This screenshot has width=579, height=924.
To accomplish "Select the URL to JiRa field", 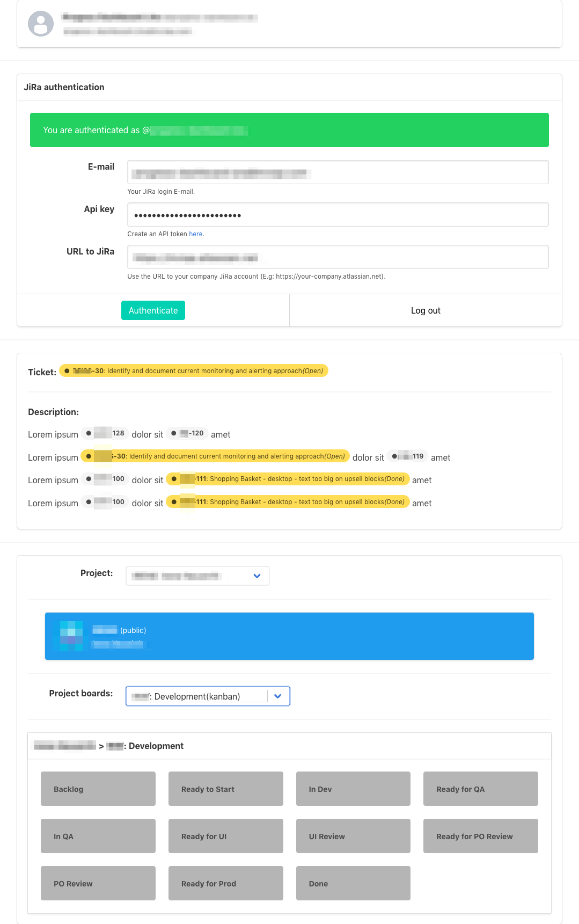I will [x=338, y=257].
